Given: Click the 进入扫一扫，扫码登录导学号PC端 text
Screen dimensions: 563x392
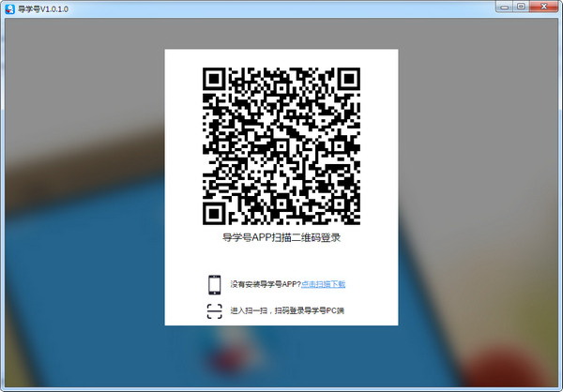Looking at the screenshot, I should 287,310.
